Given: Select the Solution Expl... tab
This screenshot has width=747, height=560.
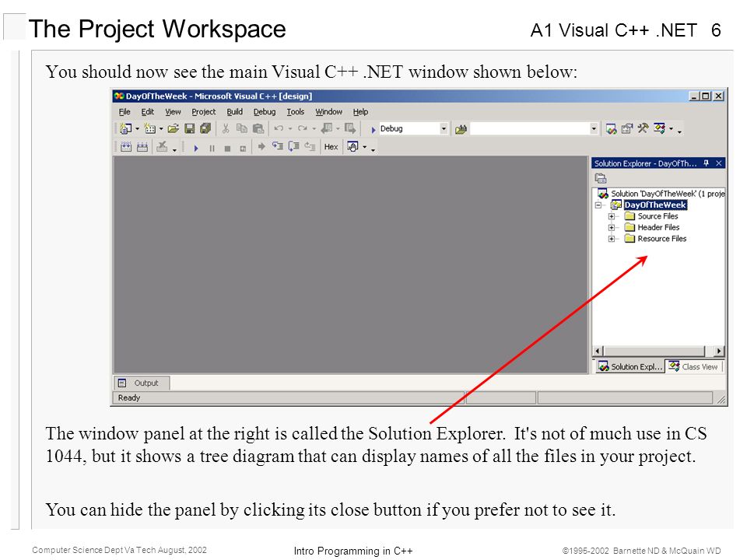Looking at the screenshot, I should (630, 366).
